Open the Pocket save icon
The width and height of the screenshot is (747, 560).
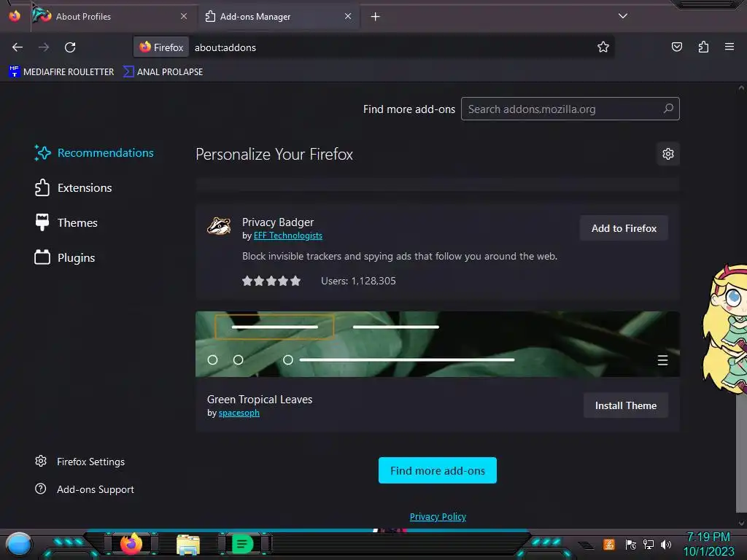pos(676,47)
